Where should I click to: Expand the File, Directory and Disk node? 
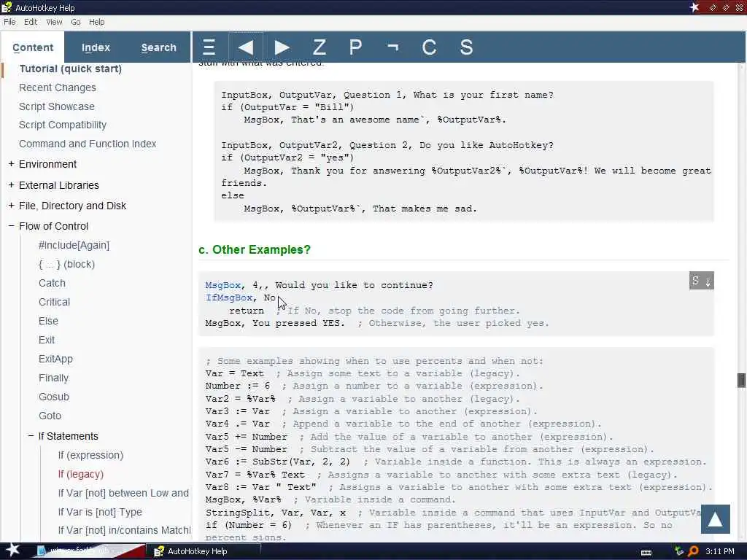11,205
